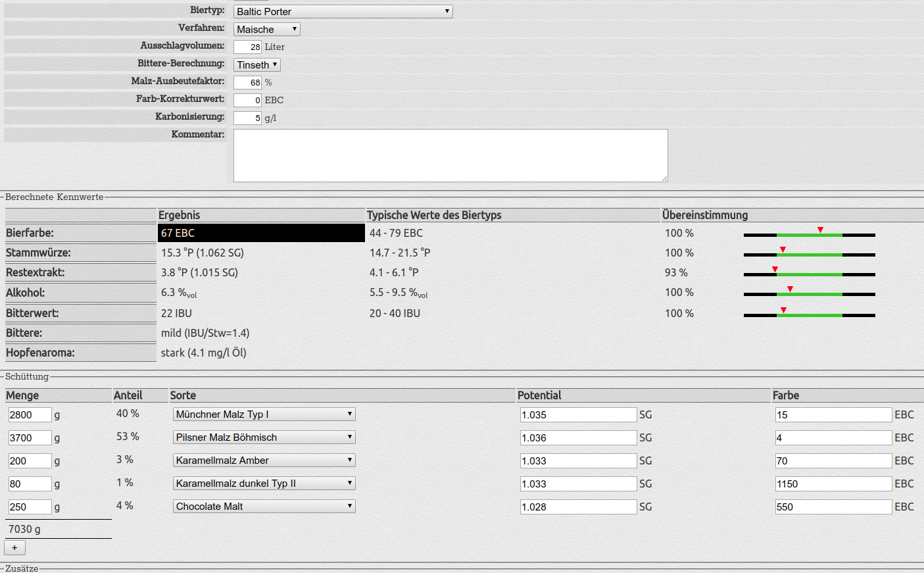
Task: Click the Restextrakt match indicator bar
Action: (809, 274)
